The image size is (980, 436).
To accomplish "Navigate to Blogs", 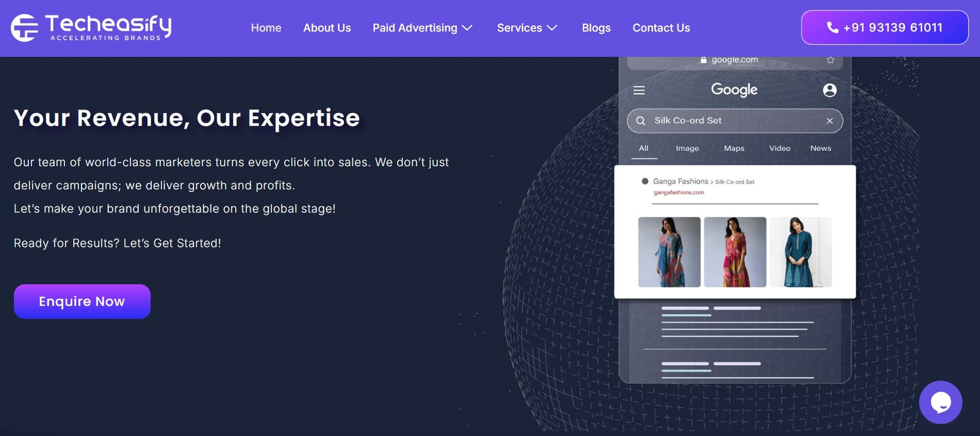I will click(x=596, y=28).
